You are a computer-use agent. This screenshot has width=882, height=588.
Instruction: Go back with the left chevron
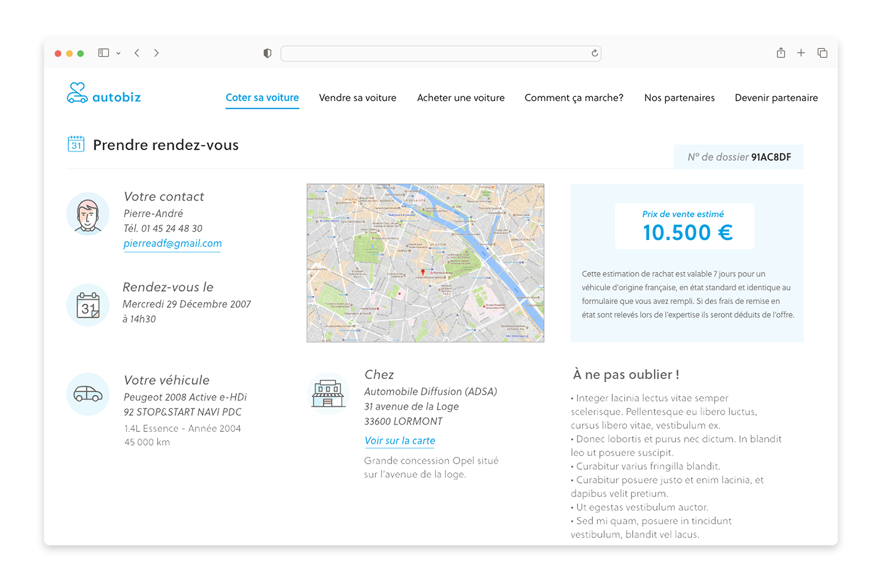click(137, 53)
